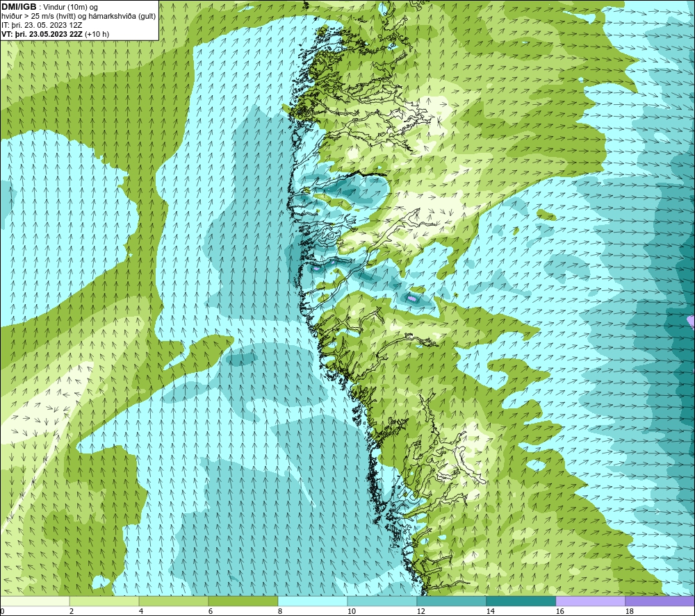Click the scale label '16'

tap(559, 612)
